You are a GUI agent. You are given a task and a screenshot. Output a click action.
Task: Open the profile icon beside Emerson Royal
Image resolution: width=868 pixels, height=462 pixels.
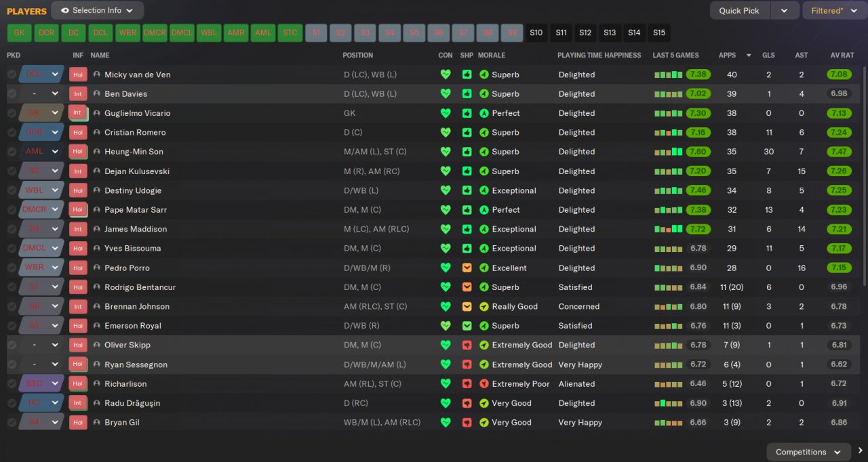pyautogui.click(x=97, y=326)
